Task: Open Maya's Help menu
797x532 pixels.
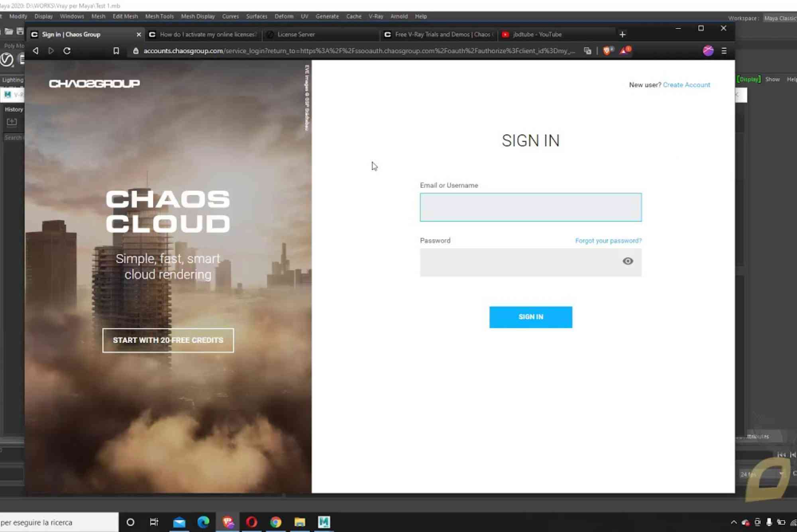Action: point(421,16)
